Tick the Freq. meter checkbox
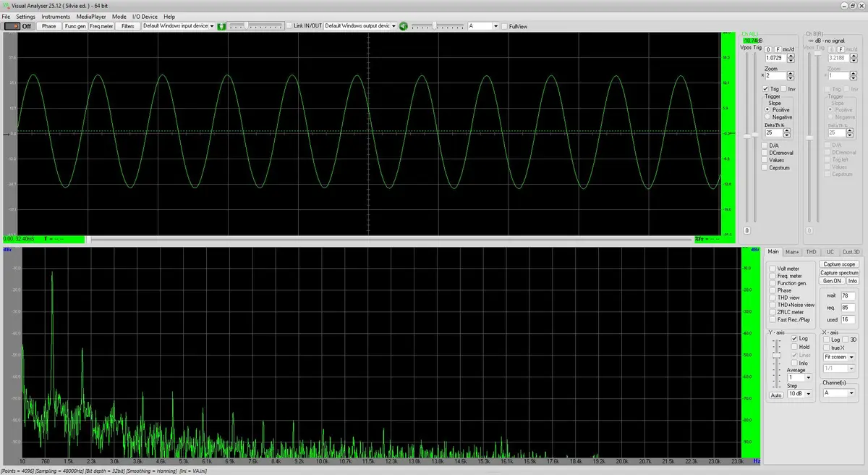Viewport: 868px width, 475px height. tap(773, 276)
